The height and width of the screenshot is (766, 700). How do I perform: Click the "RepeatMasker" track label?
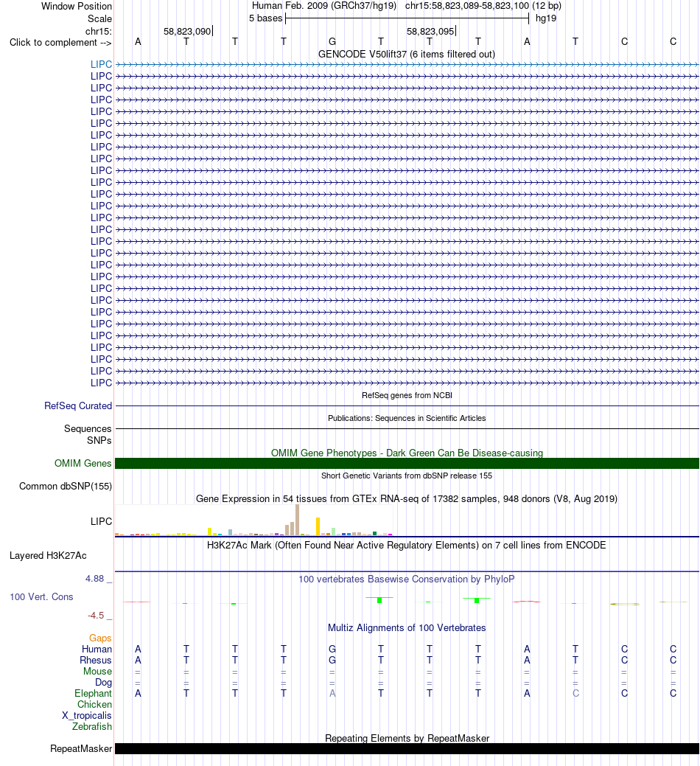click(81, 748)
